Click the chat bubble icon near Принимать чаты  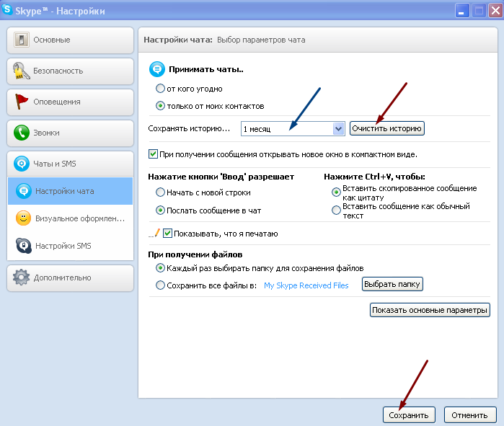(157, 69)
